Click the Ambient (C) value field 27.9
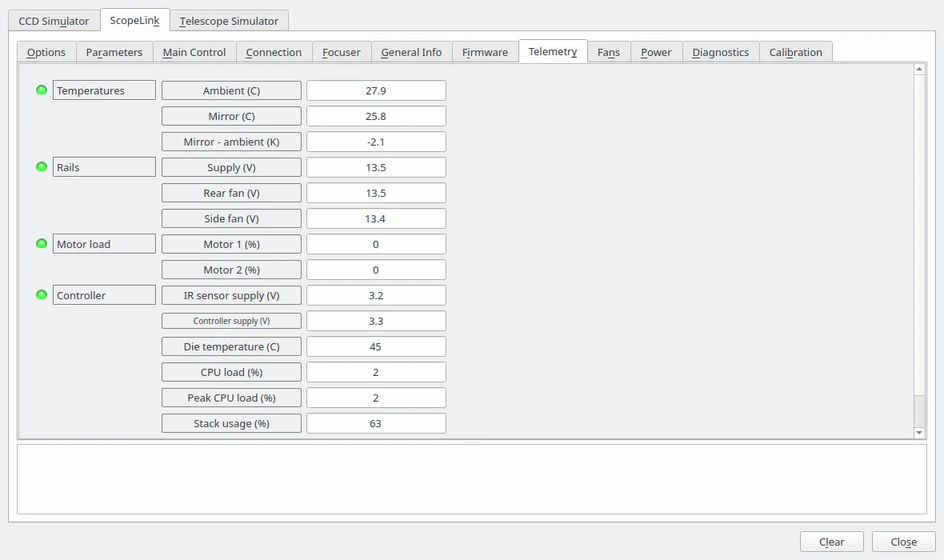 (x=376, y=90)
